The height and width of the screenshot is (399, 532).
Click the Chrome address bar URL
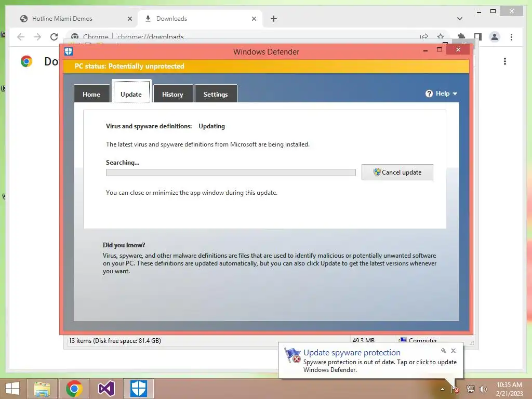pos(151,37)
